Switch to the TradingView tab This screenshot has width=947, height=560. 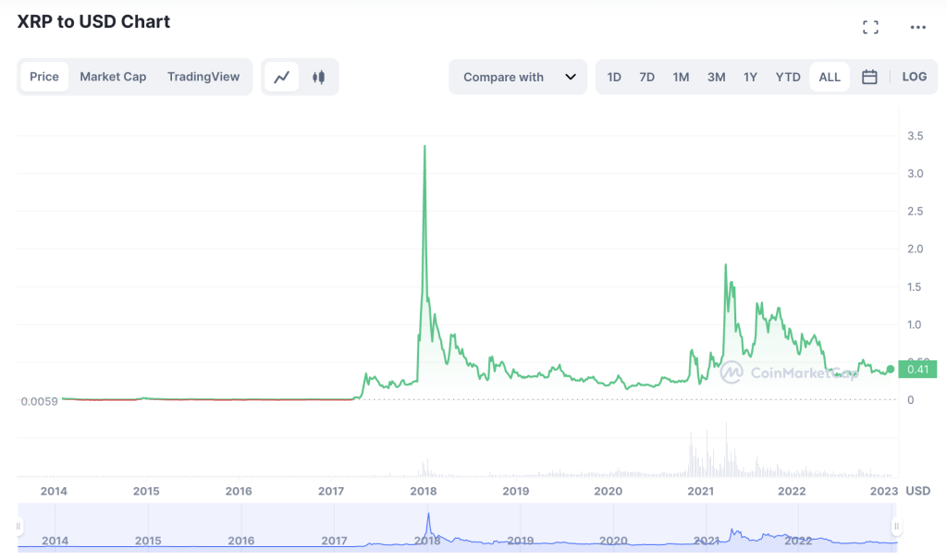(x=203, y=78)
